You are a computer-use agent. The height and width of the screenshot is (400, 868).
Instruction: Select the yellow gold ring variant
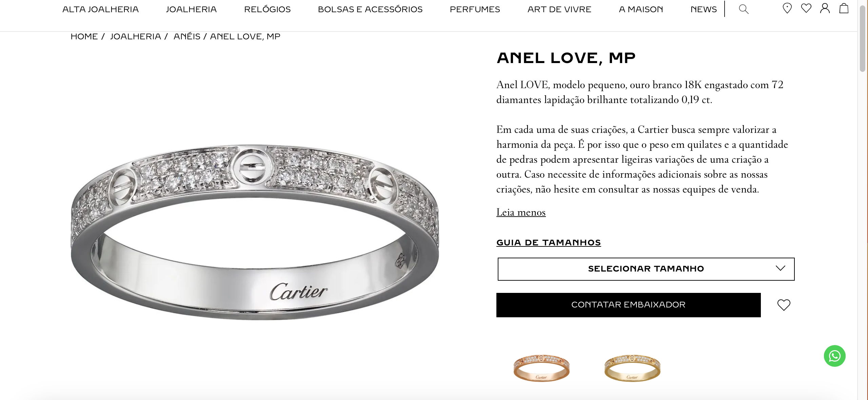click(632, 368)
